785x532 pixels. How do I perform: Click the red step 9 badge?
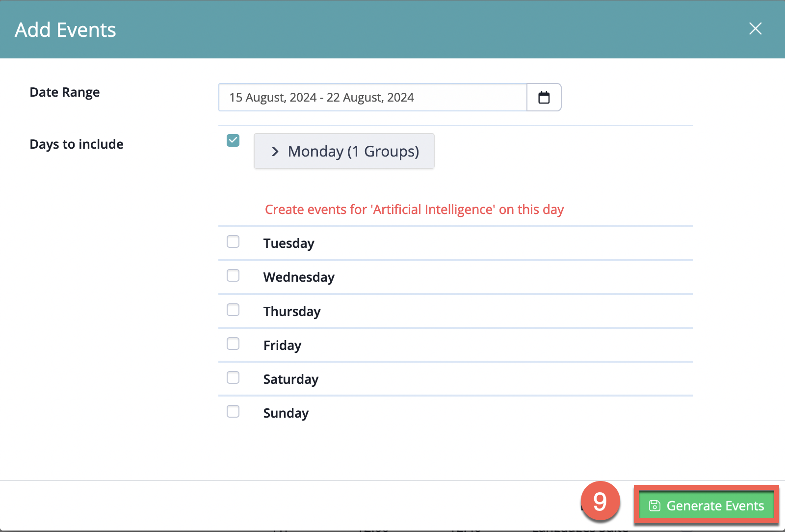600,501
